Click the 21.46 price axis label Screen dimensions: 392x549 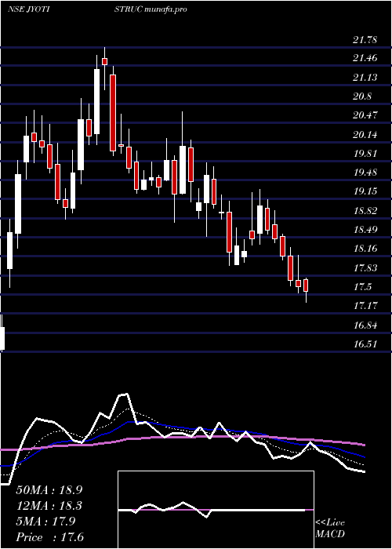pos(365,58)
